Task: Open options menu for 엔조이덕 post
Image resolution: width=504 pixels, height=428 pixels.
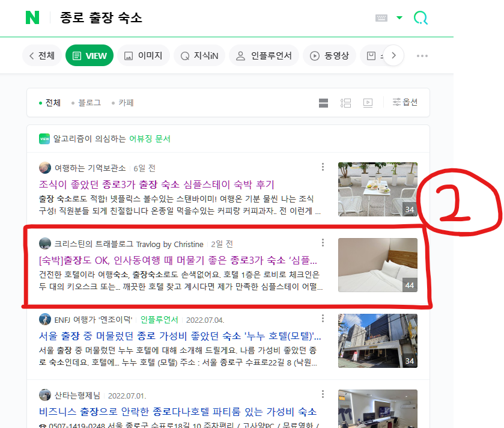Action: click(323, 319)
